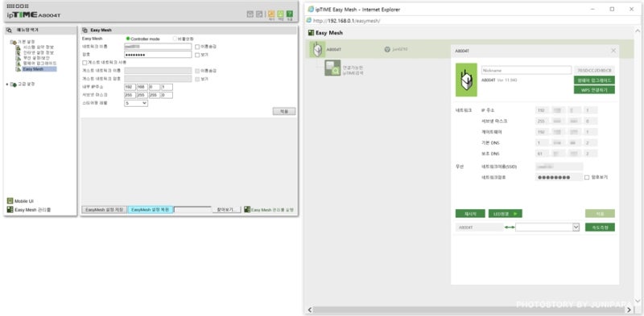Click the A8004T router icon in the Easy Mesh list
644x316 pixels.
[316, 50]
